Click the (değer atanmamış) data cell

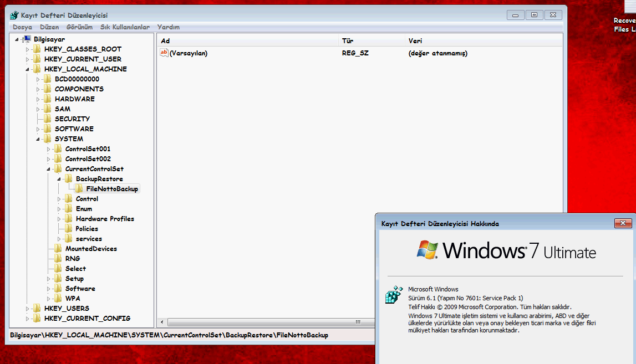[438, 53]
